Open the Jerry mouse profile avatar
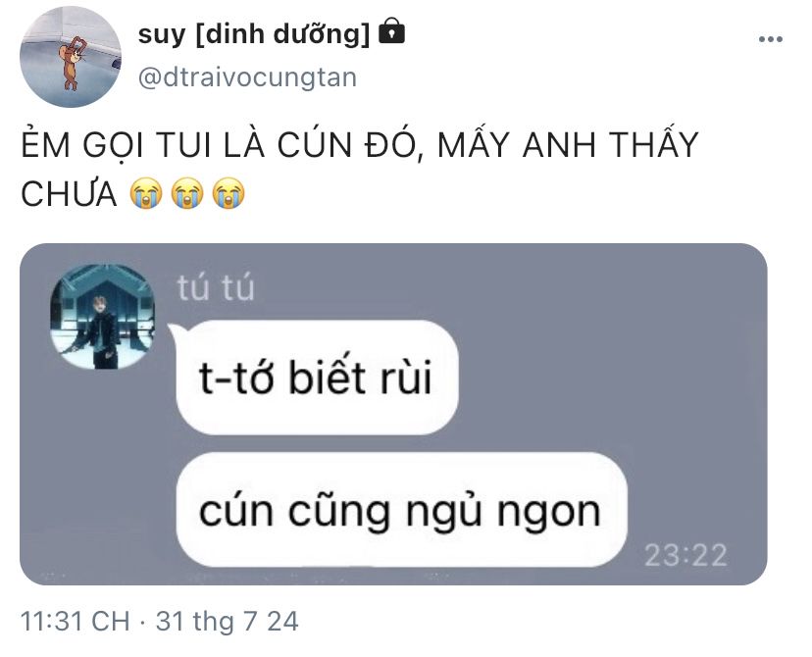Viewport: 812px width, 657px height. tap(71, 57)
